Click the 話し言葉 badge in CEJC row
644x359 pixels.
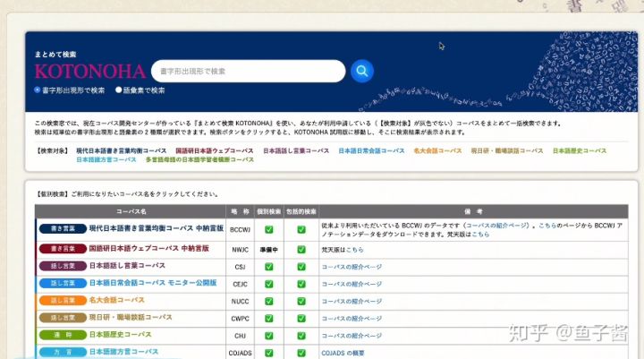click(x=63, y=283)
